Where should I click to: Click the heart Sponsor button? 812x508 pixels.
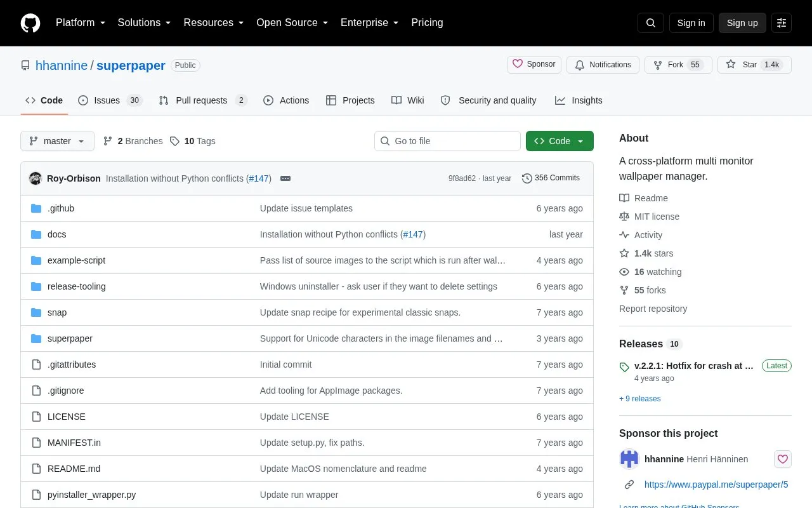click(x=534, y=64)
